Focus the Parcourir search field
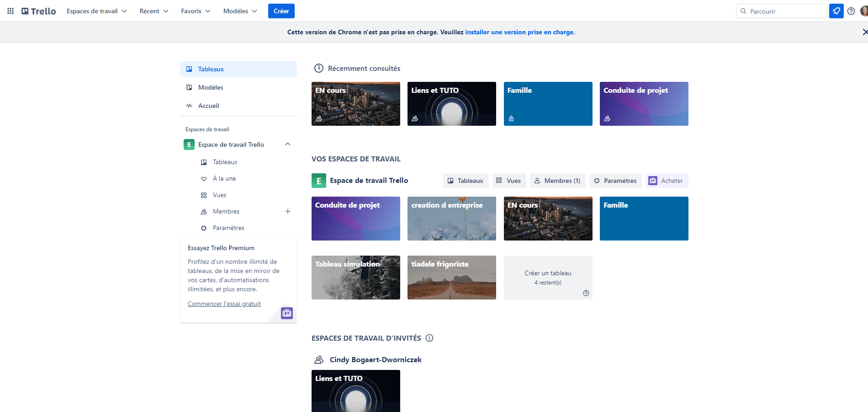This screenshot has width=868, height=412. (782, 11)
